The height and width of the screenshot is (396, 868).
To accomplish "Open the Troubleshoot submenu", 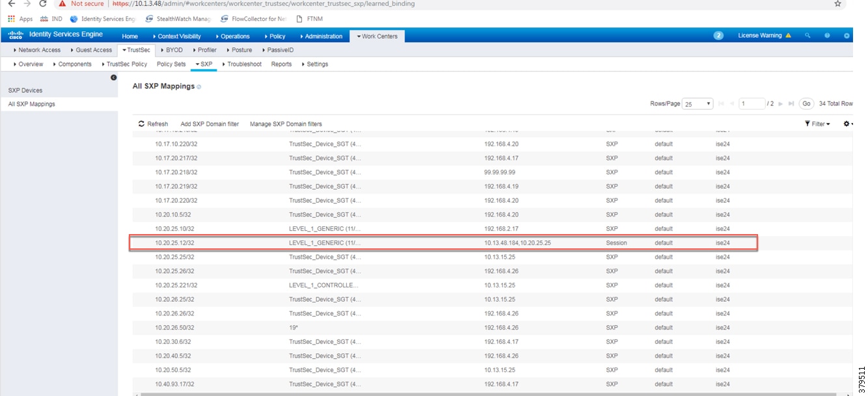I will [x=241, y=64].
